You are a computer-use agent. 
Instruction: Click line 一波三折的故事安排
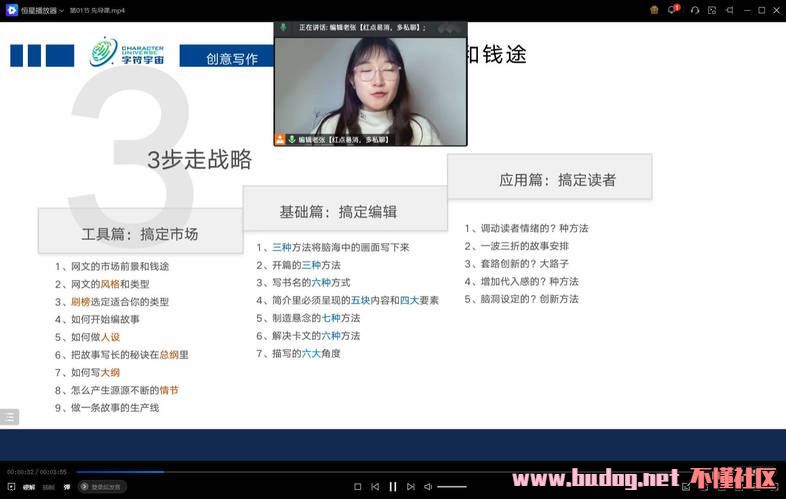(x=517, y=246)
